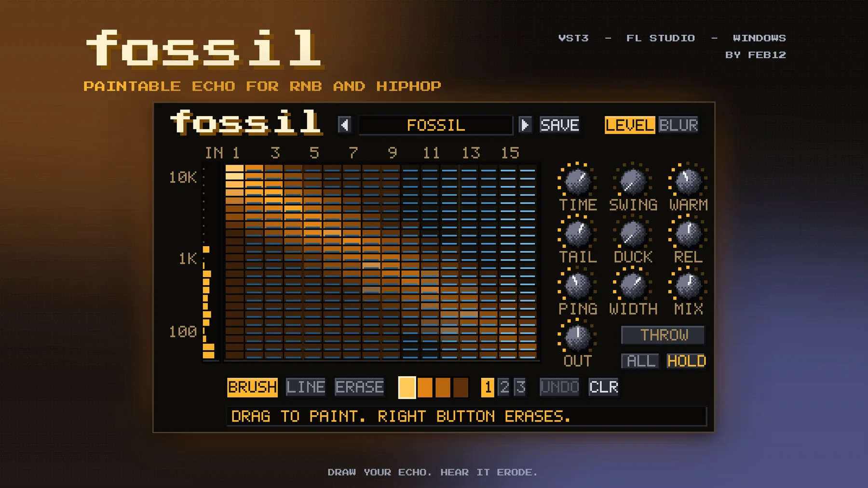Pick the orange level swatch
Viewport: 868px width, 488px height.
click(425, 388)
